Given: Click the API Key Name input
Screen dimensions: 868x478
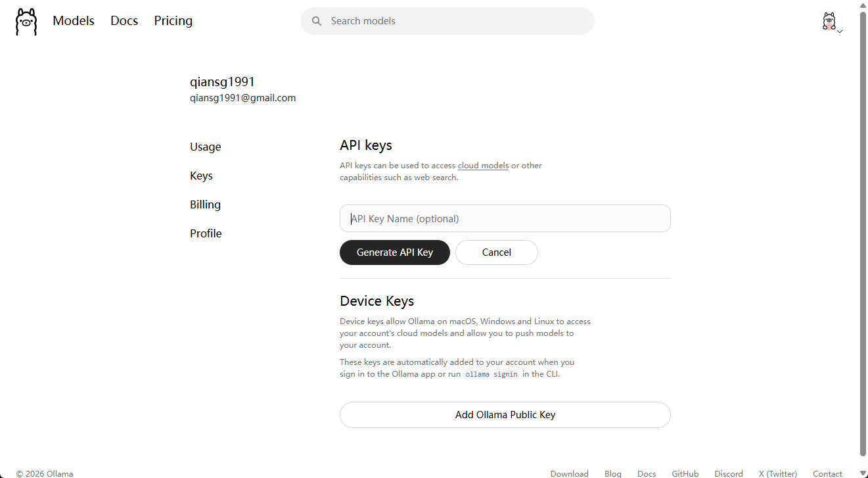Looking at the screenshot, I should click(505, 218).
